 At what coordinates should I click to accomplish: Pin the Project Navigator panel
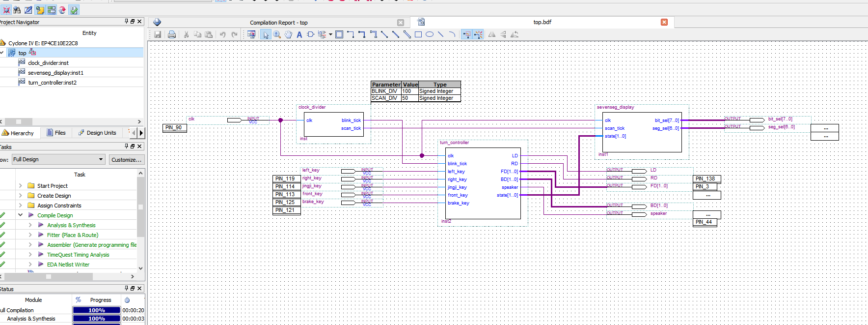126,21
